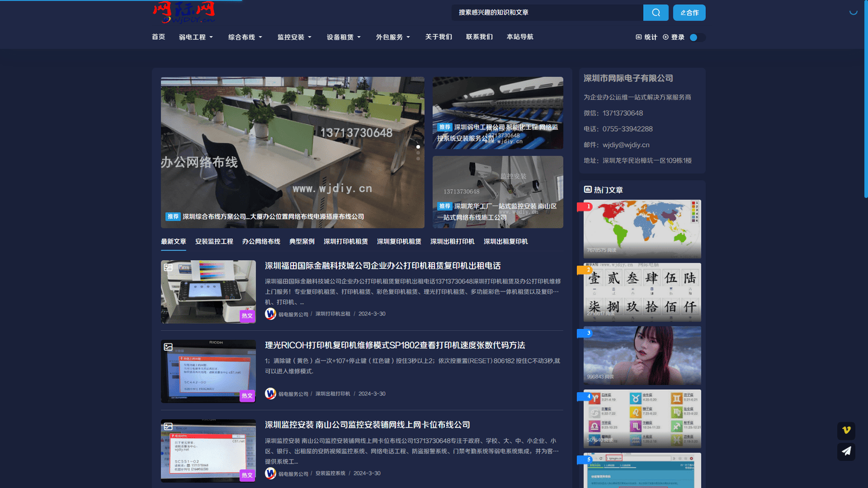Open 关于我们 menu item
Screen dimensions: 868x488
[438, 37]
